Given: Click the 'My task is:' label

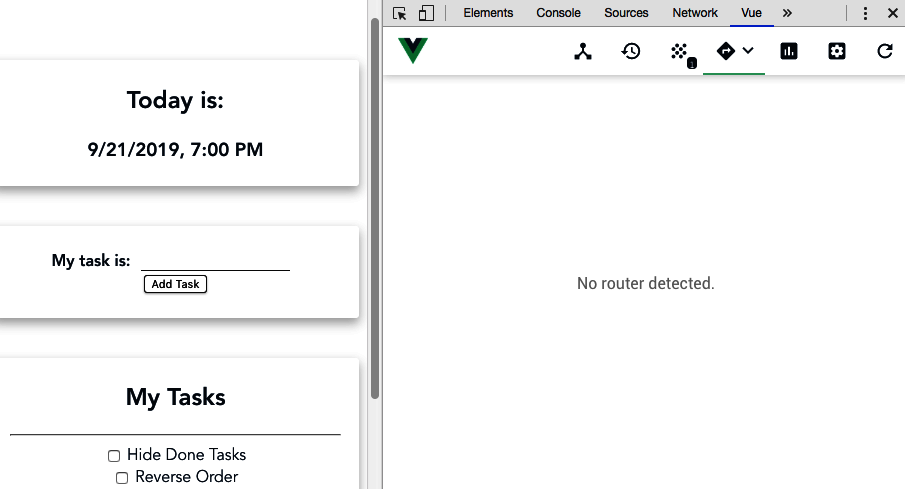Looking at the screenshot, I should (91, 261).
